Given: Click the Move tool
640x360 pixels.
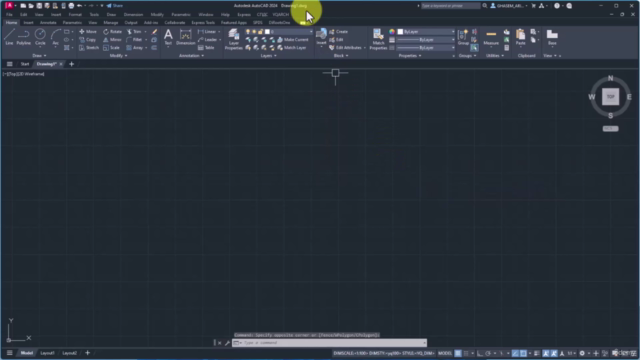Looking at the screenshot, I should point(88,31).
